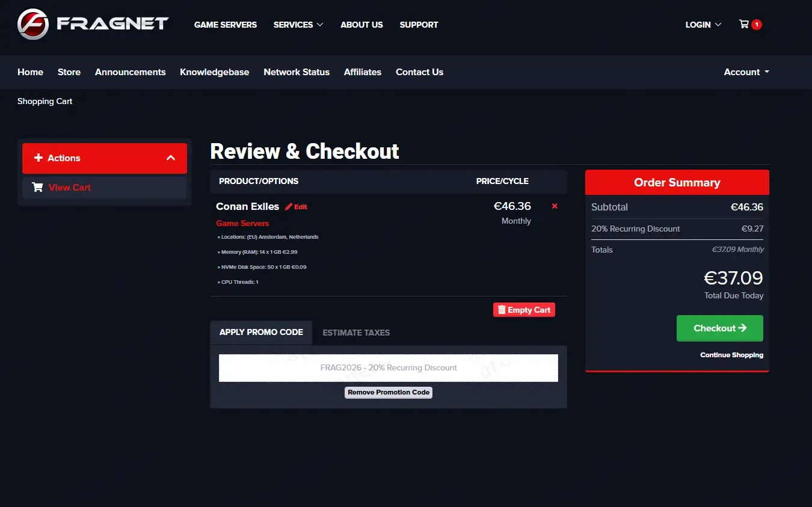Open the shopping cart icon in header

click(744, 25)
